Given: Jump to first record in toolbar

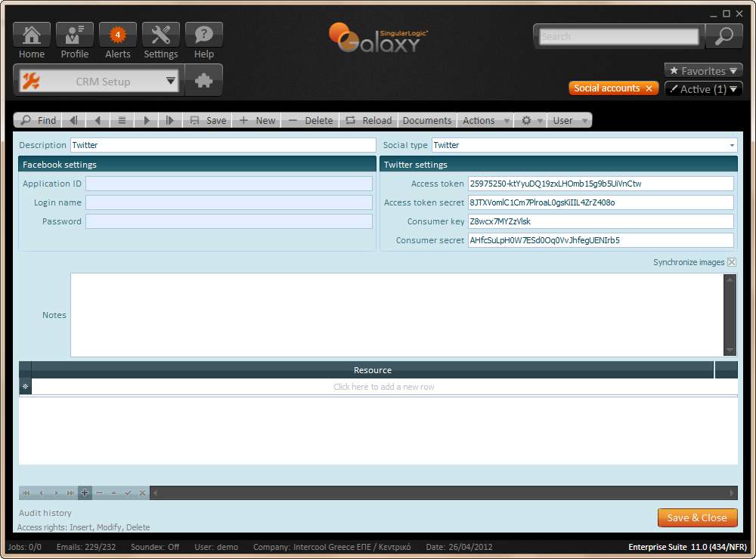Looking at the screenshot, I should pyautogui.click(x=73, y=120).
